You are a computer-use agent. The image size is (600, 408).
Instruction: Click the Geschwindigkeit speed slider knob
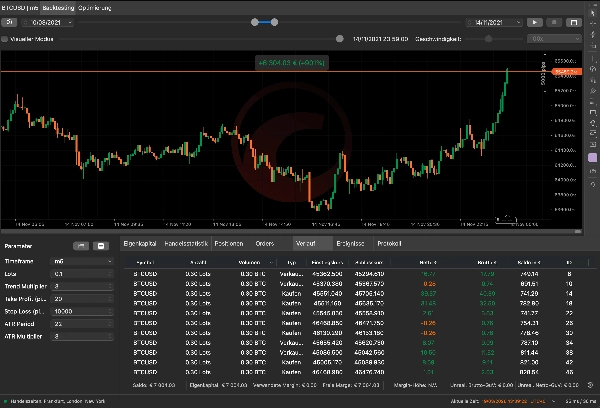coord(488,39)
